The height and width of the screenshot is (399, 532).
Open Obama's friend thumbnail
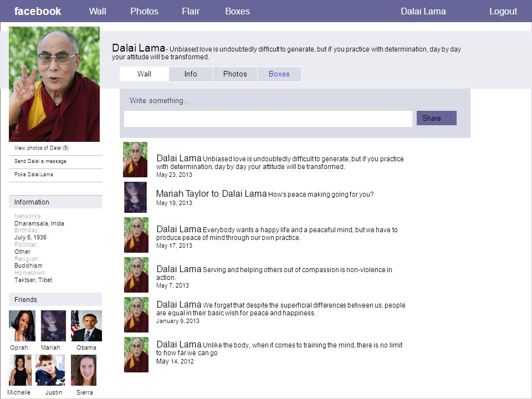[86, 326]
